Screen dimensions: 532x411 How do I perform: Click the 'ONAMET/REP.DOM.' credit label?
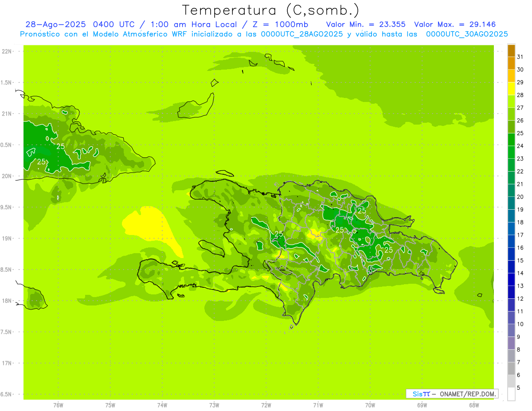(468, 394)
